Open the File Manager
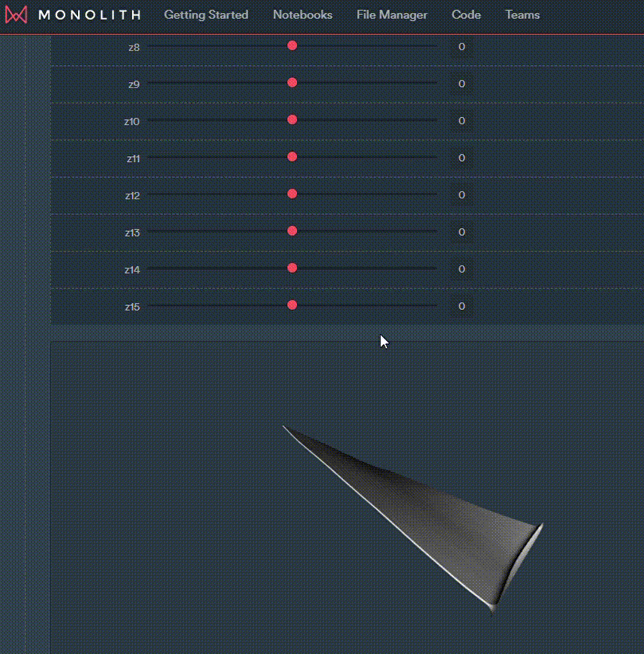 coord(392,14)
